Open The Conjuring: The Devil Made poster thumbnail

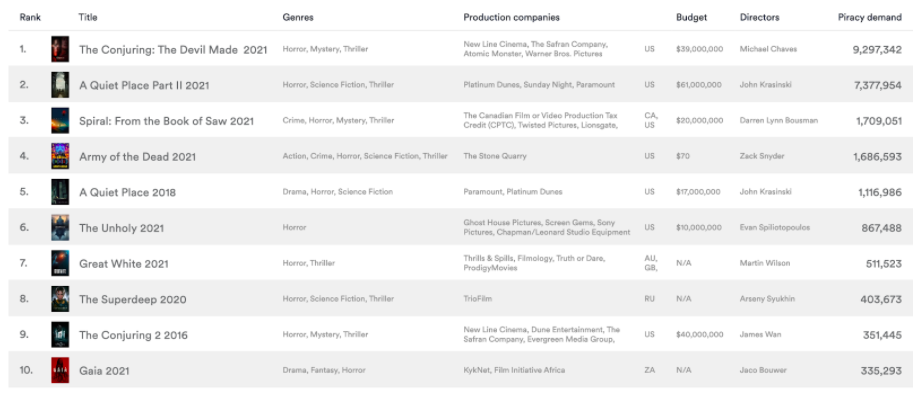[x=60, y=49]
